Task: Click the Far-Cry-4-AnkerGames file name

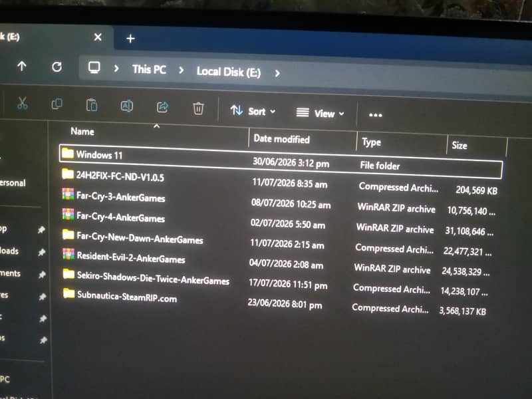Action: pos(121,217)
